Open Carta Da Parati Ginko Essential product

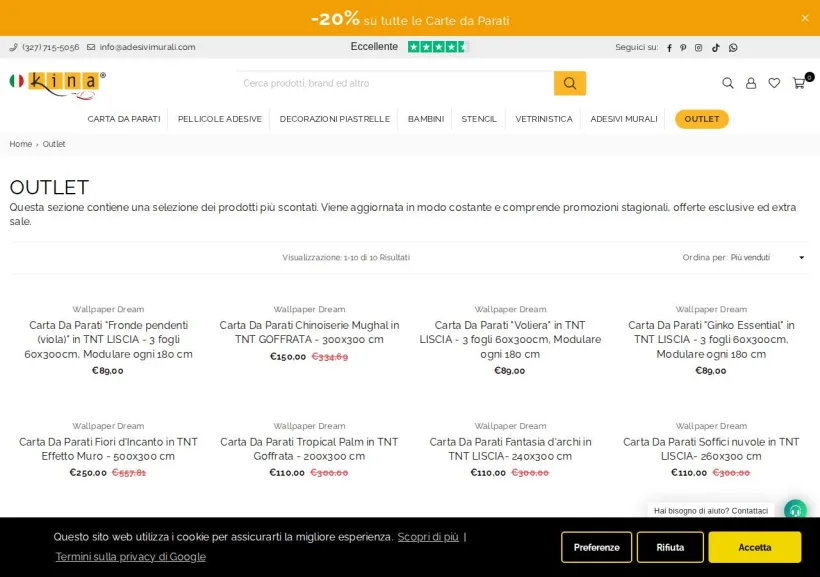pos(711,340)
